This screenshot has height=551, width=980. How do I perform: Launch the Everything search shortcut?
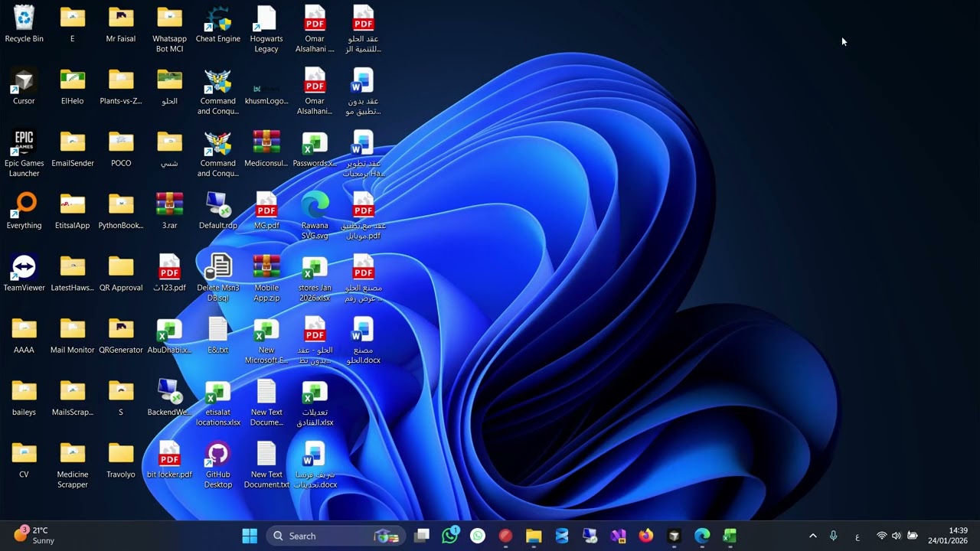(24, 211)
